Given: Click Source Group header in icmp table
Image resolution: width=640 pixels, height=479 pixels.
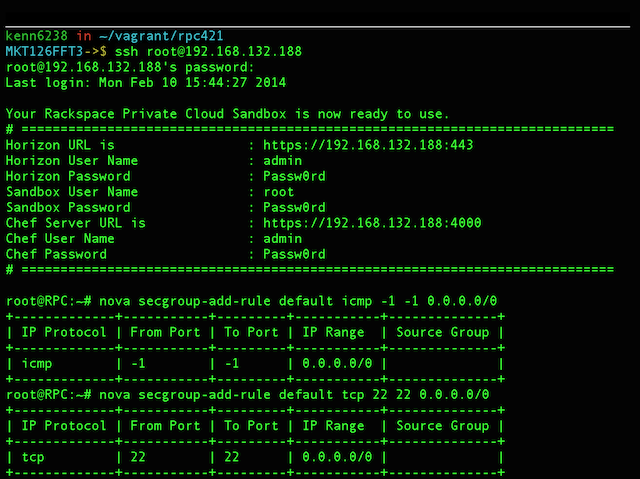Looking at the screenshot, I should tap(442, 332).
